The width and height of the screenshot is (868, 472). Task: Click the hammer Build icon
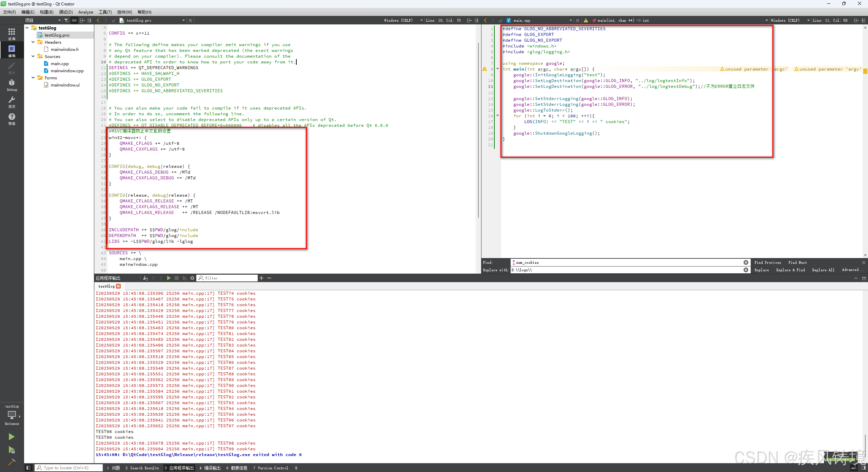(x=12, y=462)
